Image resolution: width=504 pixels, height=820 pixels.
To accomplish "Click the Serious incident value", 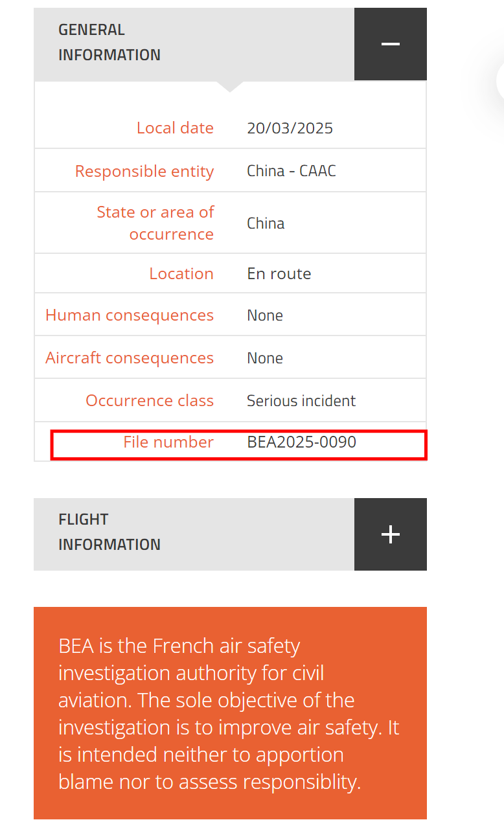I will [301, 401].
